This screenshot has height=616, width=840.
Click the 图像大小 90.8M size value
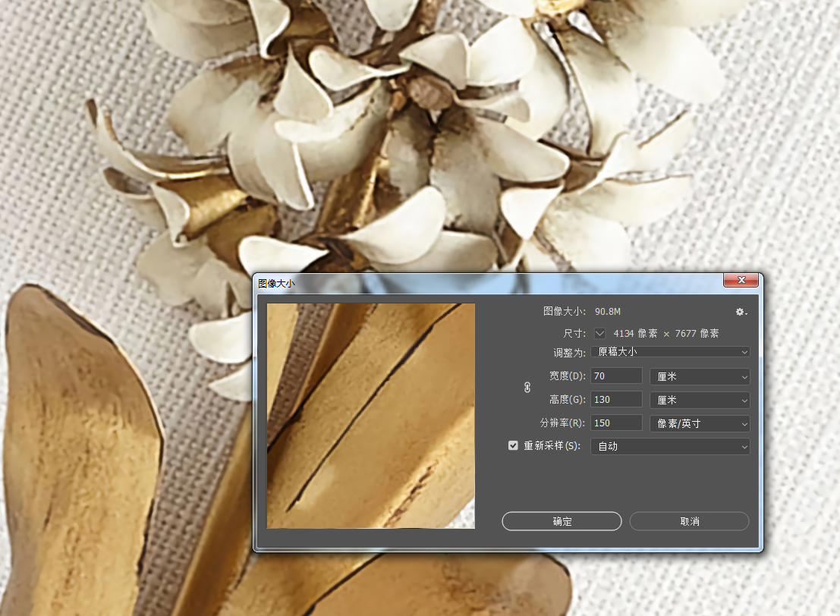[608, 312]
